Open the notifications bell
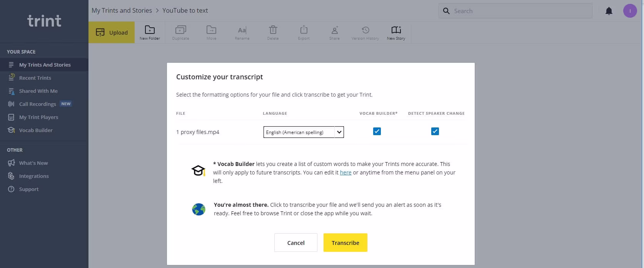The width and height of the screenshot is (644, 268). point(609,11)
